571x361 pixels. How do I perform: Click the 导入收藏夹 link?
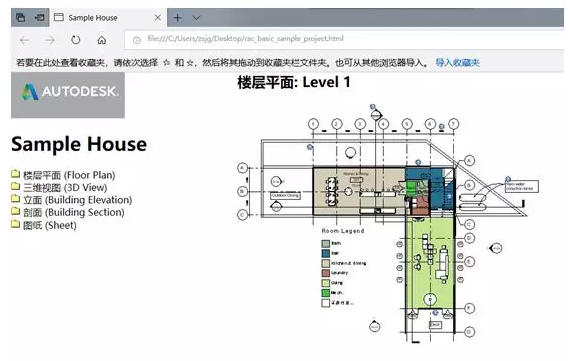click(457, 63)
